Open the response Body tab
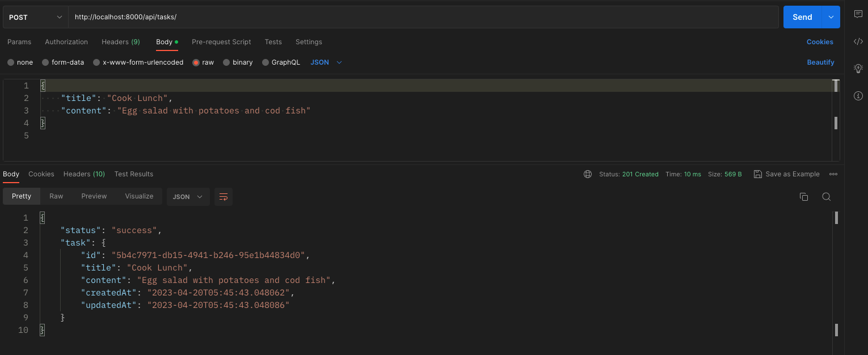 [11, 174]
